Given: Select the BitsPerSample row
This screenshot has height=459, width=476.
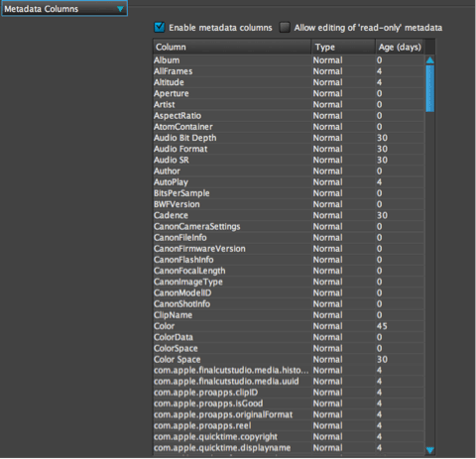Looking at the screenshot, I should point(289,193).
